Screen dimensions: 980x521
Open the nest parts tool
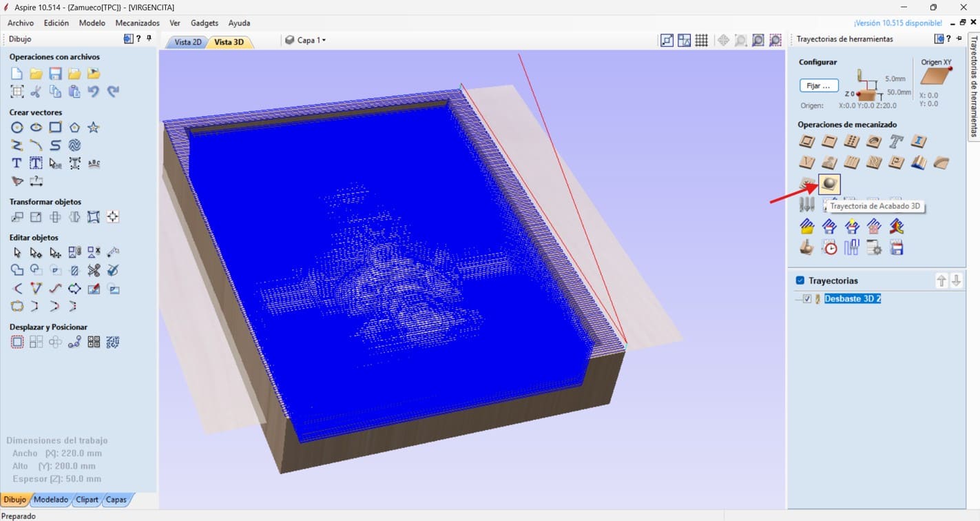[114, 342]
